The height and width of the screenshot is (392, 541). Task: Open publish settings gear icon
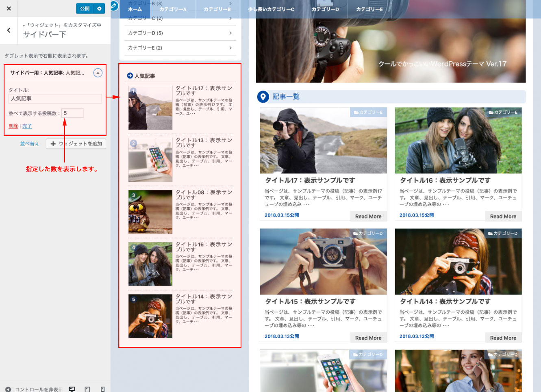point(99,9)
